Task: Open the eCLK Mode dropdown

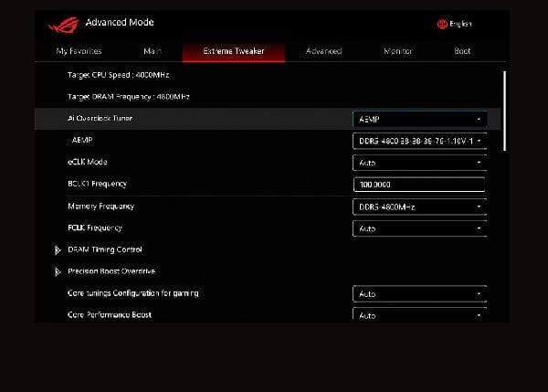Action: pyautogui.click(x=420, y=163)
